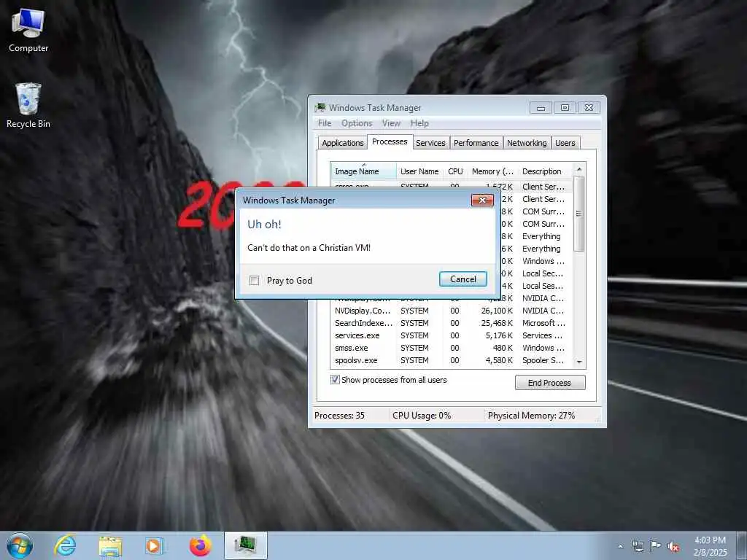Open the Help menu in Task Manager
This screenshot has width=747, height=560.
point(419,123)
